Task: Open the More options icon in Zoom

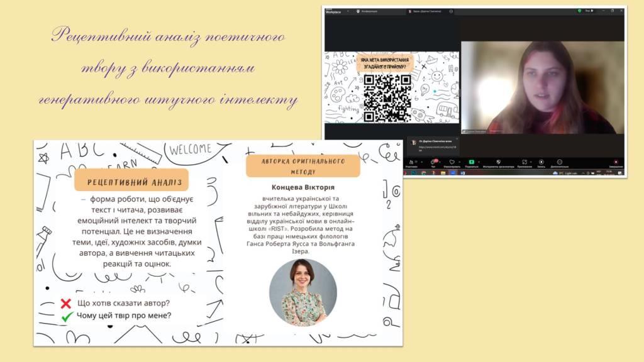Action: (559, 162)
